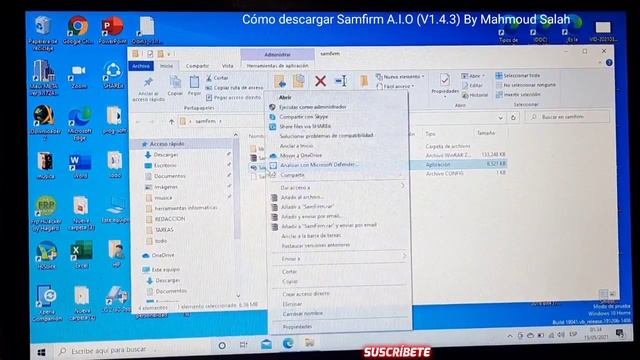Open Microsoft Edge from the taskbar

pyautogui.click(x=288, y=344)
